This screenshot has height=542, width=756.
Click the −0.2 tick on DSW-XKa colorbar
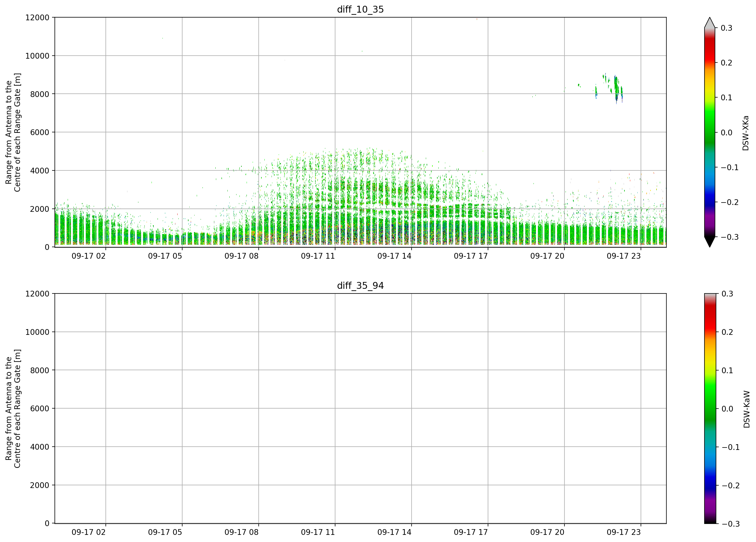(x=730, y=202)
